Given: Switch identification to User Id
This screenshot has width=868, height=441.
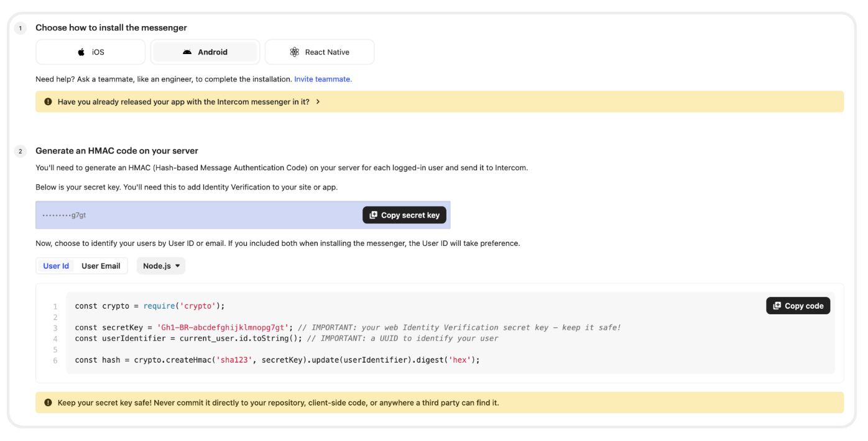Looking at the screenshot, I should (x=56, y=266).
